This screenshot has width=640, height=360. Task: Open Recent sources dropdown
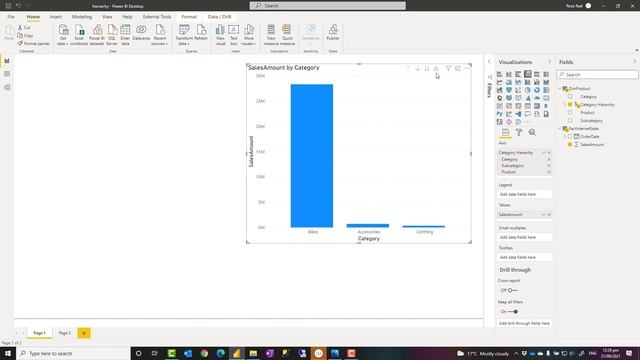coord(160,35)
